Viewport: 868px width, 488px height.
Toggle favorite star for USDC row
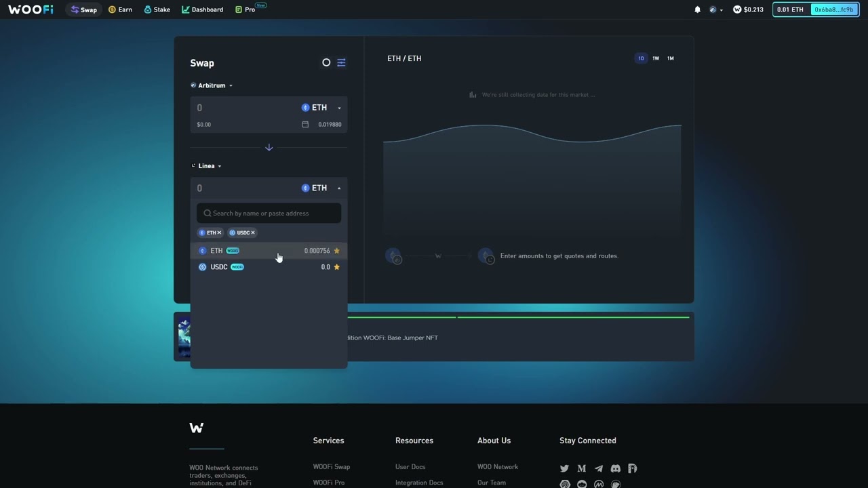pyautogui.click(x=336, y=267)
